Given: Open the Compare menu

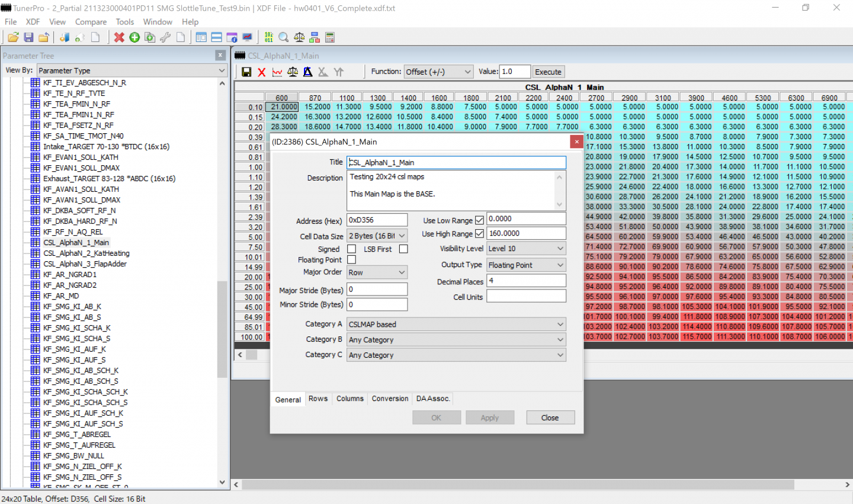Looking at the screenshot, I should pos(91,22).
